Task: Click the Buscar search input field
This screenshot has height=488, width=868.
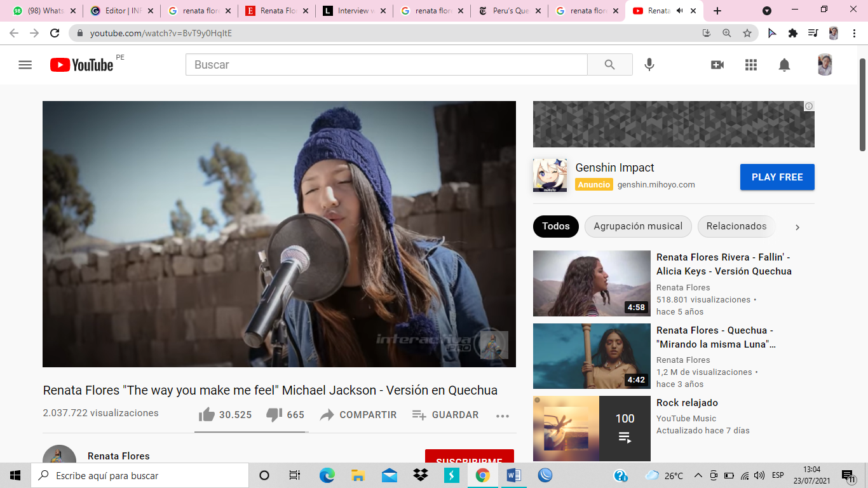Action: pyautogui.click(x=386, y=65)
